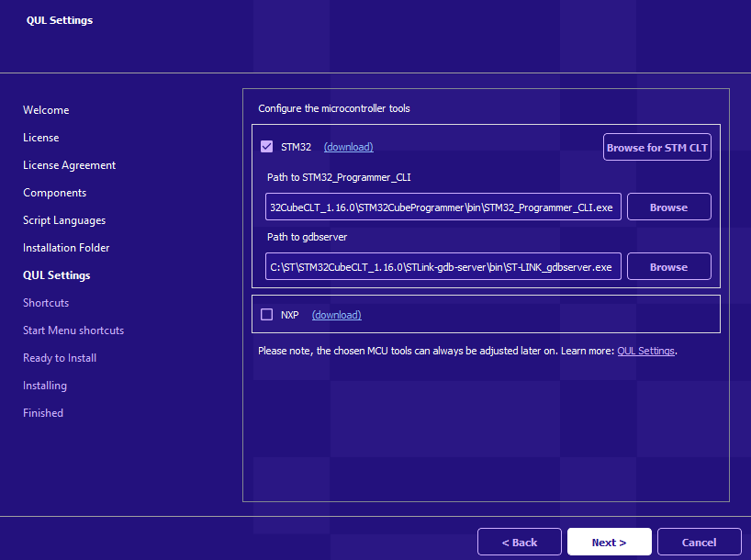Screen dimensions: 751x560
Task: Jump to License Agreement step
Action: tap(69, 165)
